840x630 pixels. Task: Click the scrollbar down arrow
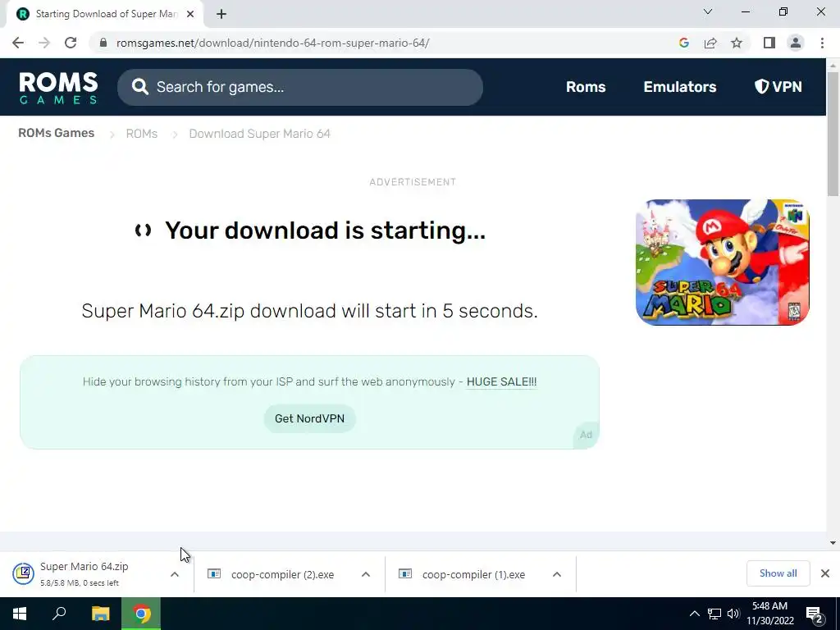coord(833,543)
